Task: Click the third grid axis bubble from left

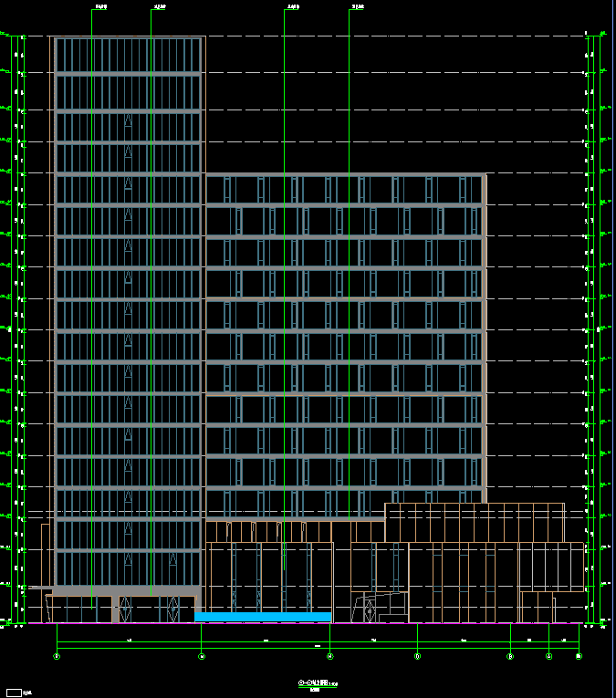Action: pyautogui.click(x=330, y=656)
